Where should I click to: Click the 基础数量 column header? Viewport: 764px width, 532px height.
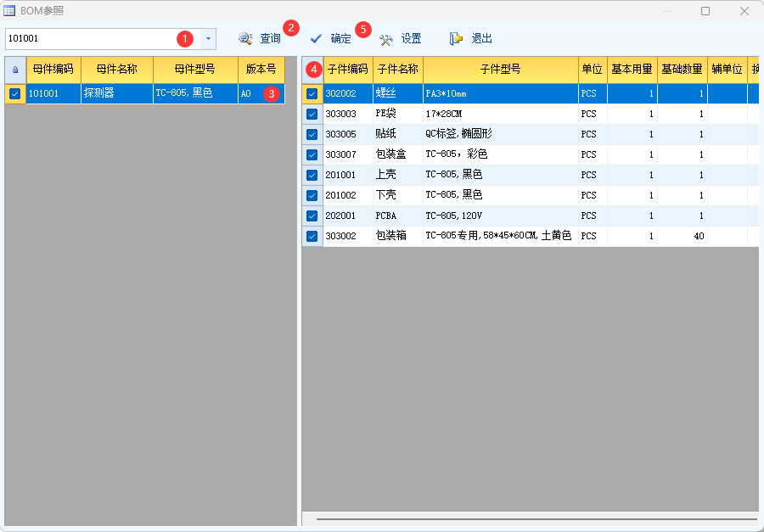tap(683, 70)
